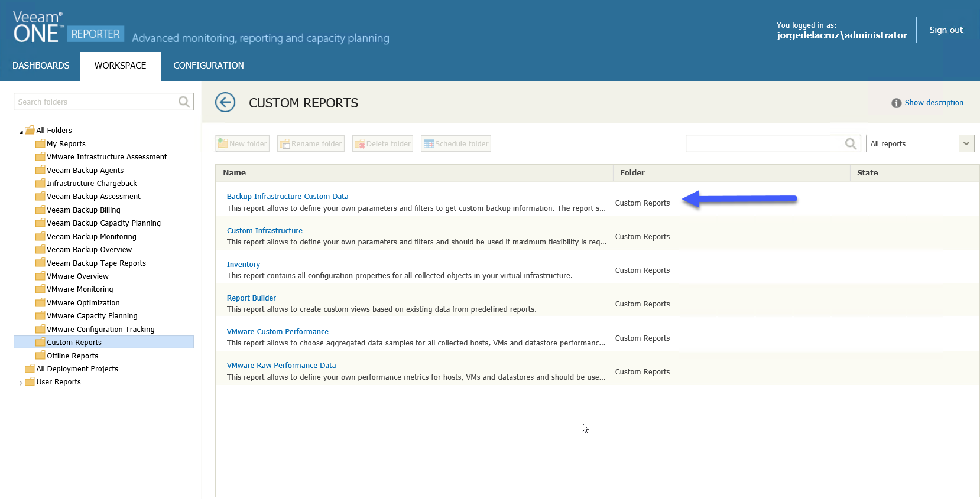Collapse the All Folders tree node

[x=21, y=131]
